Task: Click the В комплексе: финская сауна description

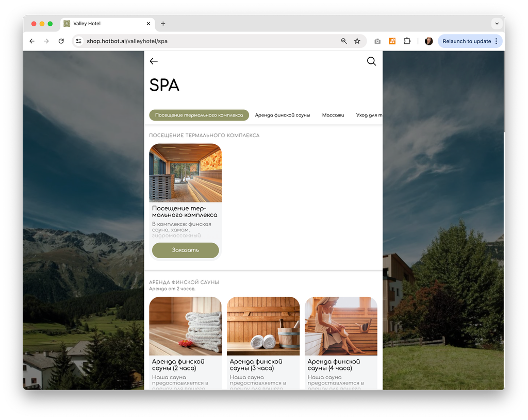Action: click(182, 229)
